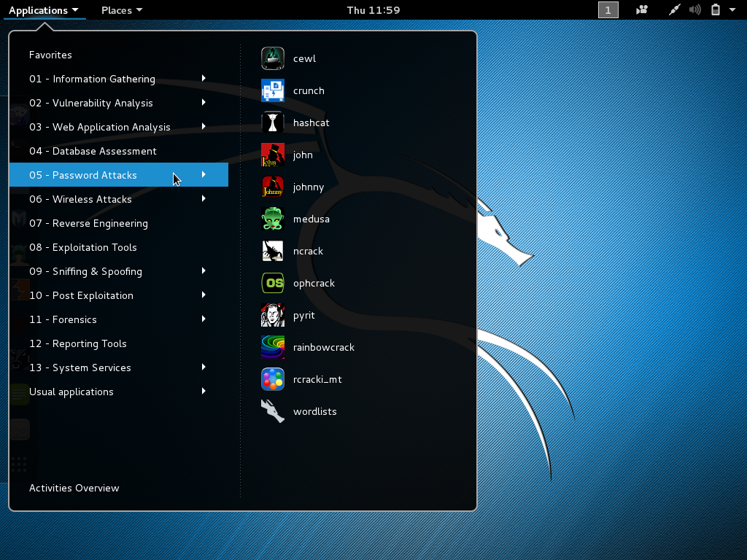Open the Places menu
Viewport: 747px width, 560px height.
(x=122, y=10)
